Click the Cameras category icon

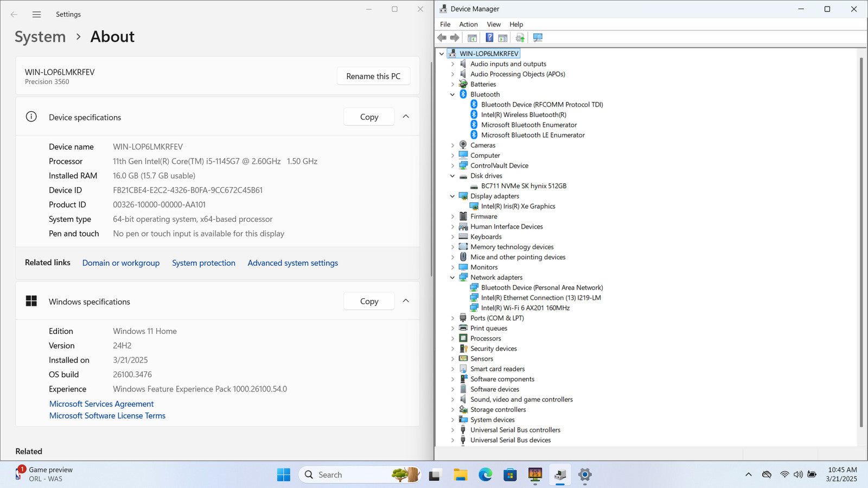[463, 145]
